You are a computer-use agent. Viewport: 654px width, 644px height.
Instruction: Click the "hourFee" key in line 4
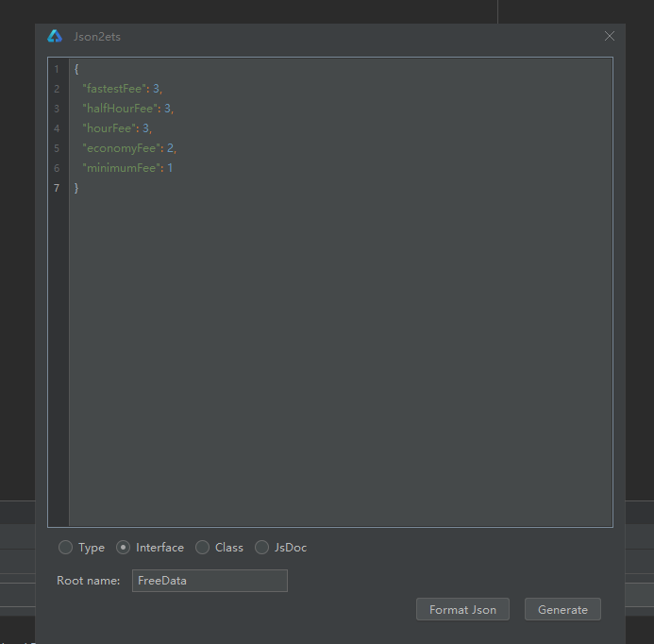pyautogui.click(x=109, y=128)
